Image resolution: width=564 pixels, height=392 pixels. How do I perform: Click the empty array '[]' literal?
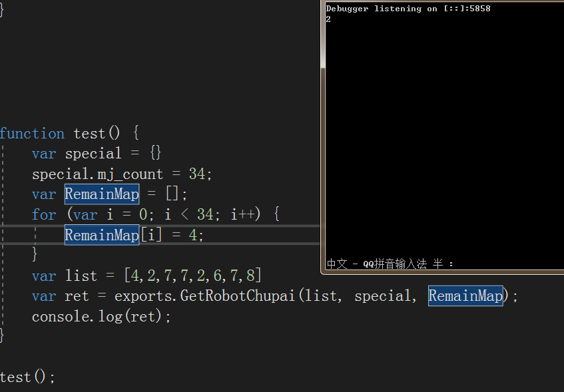pos(172,194)
